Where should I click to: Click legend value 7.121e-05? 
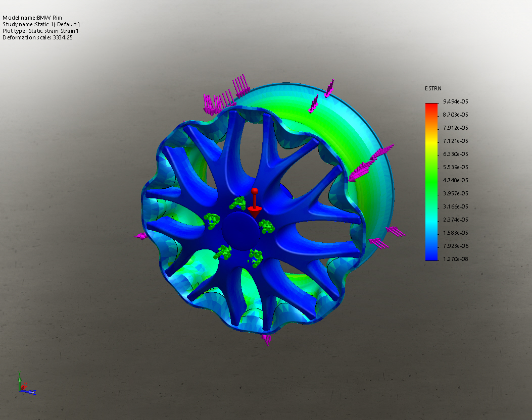455,141
